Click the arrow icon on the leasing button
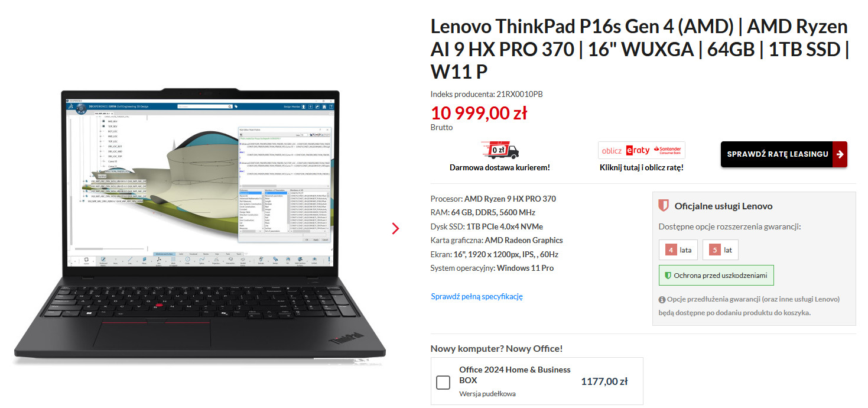 840,154
